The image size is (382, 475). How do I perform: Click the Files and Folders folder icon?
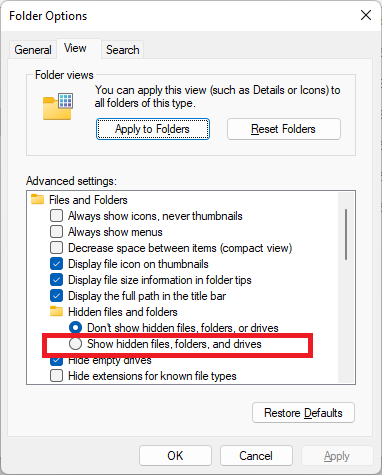click(x=37, y=199)
